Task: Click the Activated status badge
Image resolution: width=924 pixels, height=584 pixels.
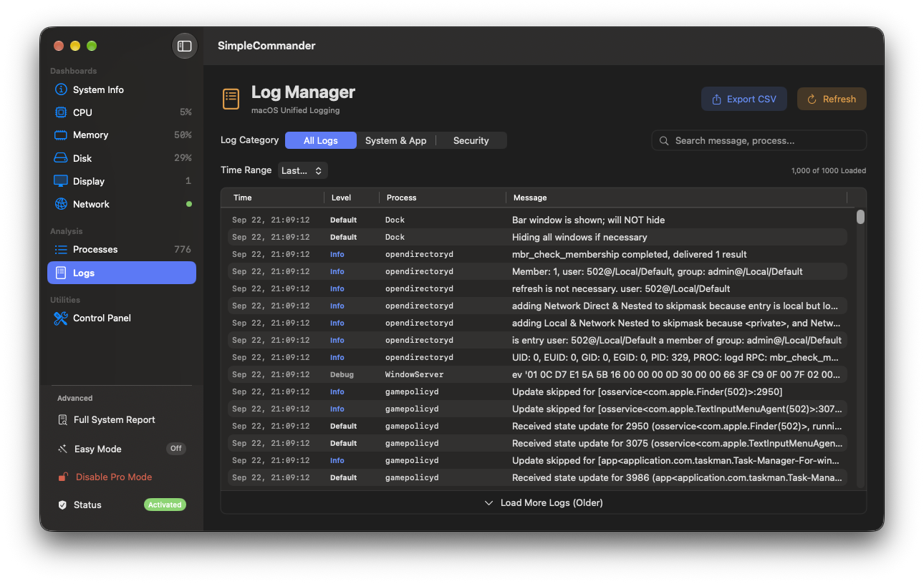Action: tap(165, 505)
